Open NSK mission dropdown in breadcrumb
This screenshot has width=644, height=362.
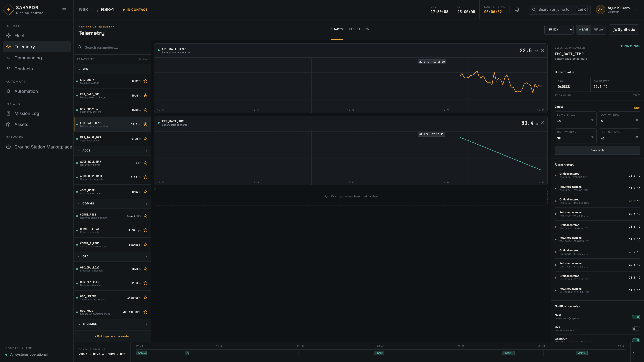[86, 10]
